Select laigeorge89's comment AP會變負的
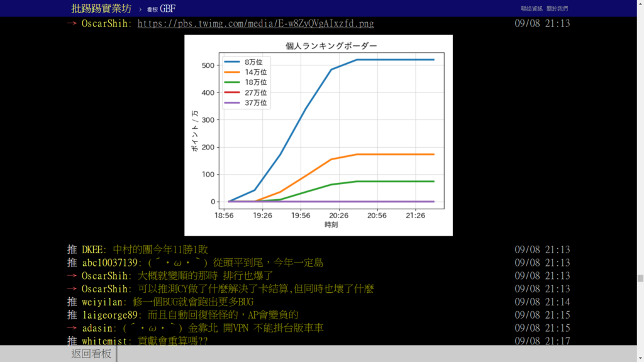644x362 pixels. click(x=223, y=315)
